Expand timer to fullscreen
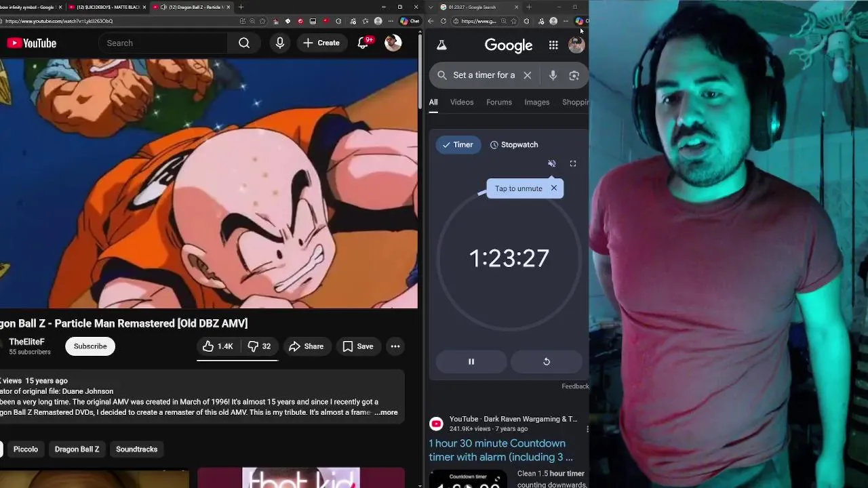Screen dimensions: 868x488 [x=573, y=163]
